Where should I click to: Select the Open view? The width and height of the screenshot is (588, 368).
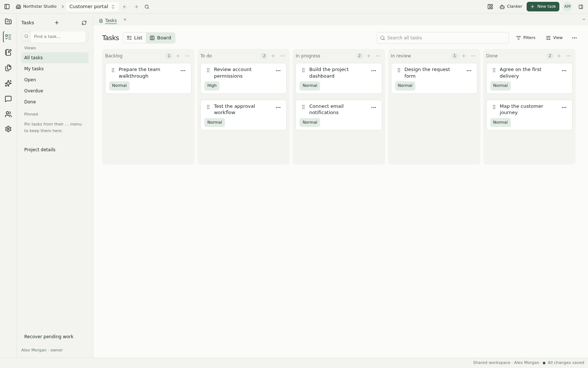point(55,80)
